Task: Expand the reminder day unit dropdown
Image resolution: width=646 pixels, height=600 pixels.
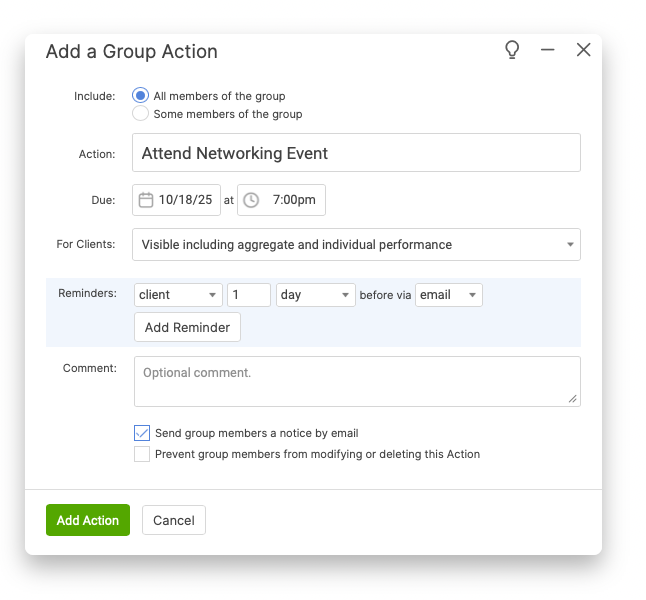Action: pos(315,295)
